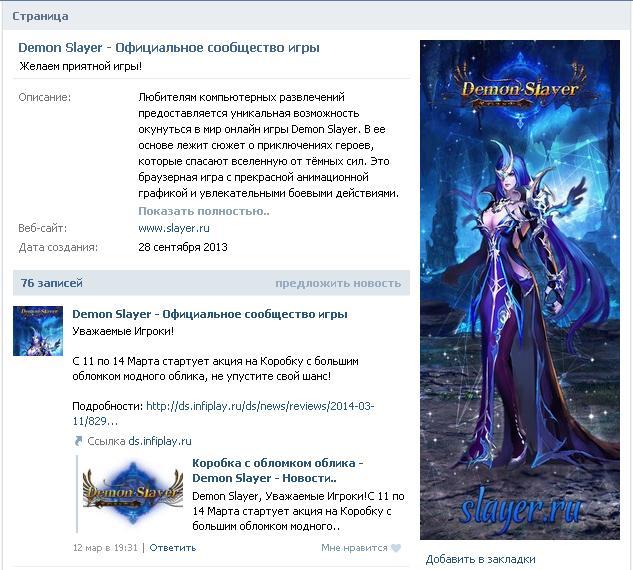The image size is (633, 570).
Task: Open post author name above 'Уважаемые Игроки!'
Action: (x=210, y=314)
